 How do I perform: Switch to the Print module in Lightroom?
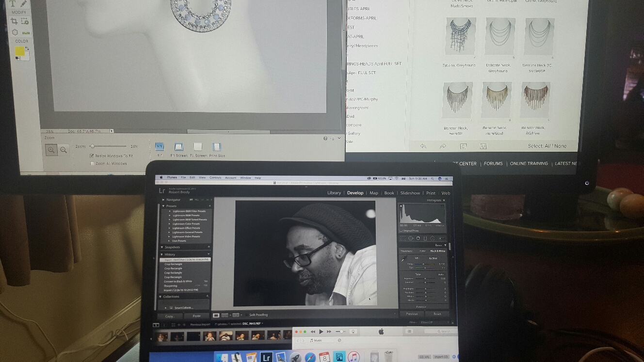tap(431, 193)
